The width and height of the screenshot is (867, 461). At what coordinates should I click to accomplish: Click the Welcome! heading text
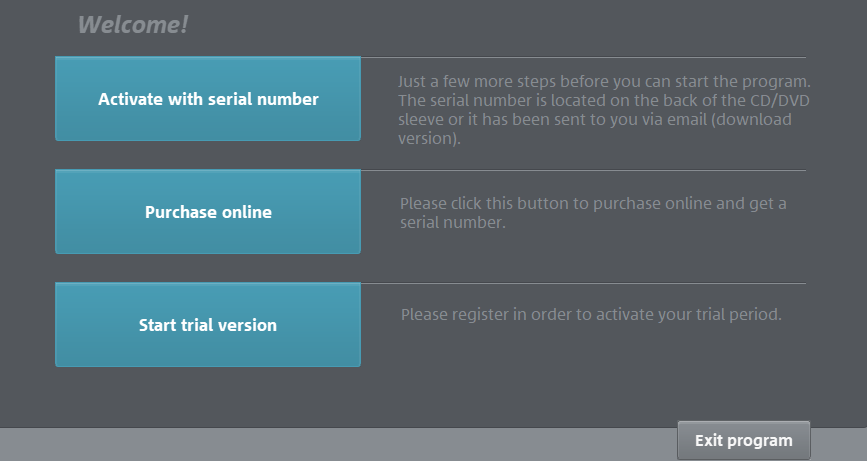tap(133, 25)
